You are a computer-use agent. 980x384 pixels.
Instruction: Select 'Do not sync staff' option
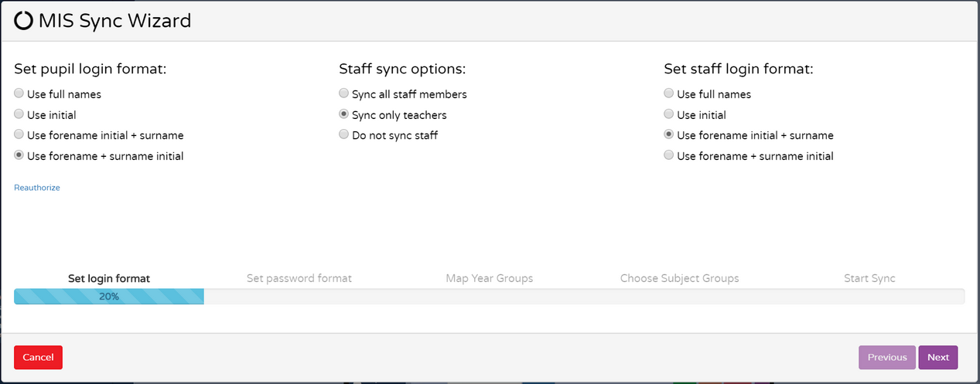coord(344,135)
